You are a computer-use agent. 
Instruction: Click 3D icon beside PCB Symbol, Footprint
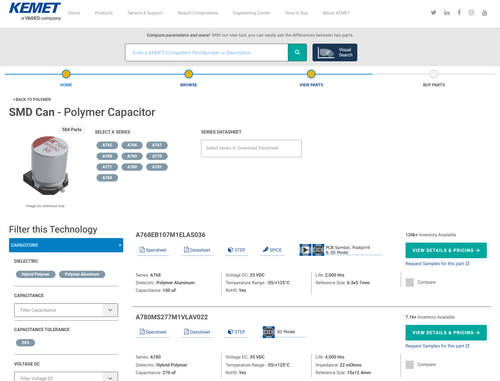pyautogui.click(x=318, y=250)
